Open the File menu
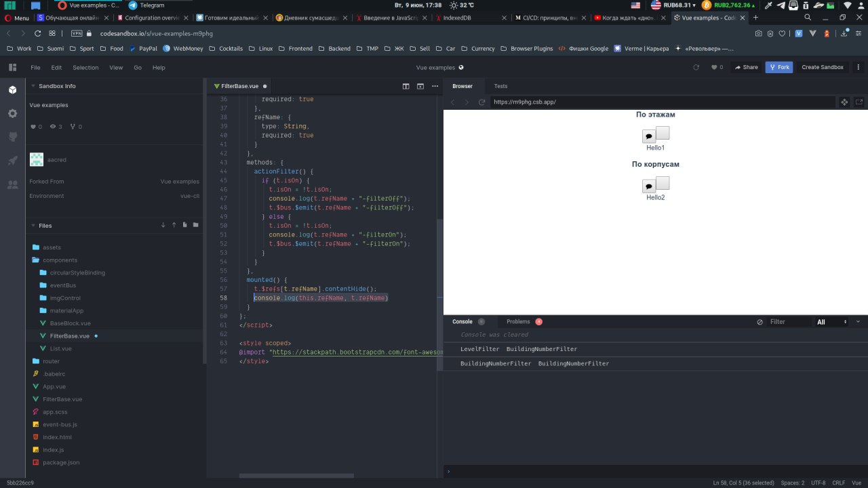 pos(36,67)
